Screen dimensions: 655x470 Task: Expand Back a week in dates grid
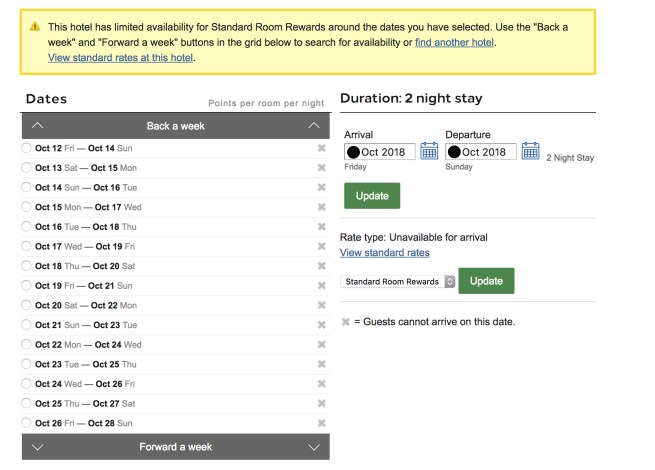pos(176,126)
